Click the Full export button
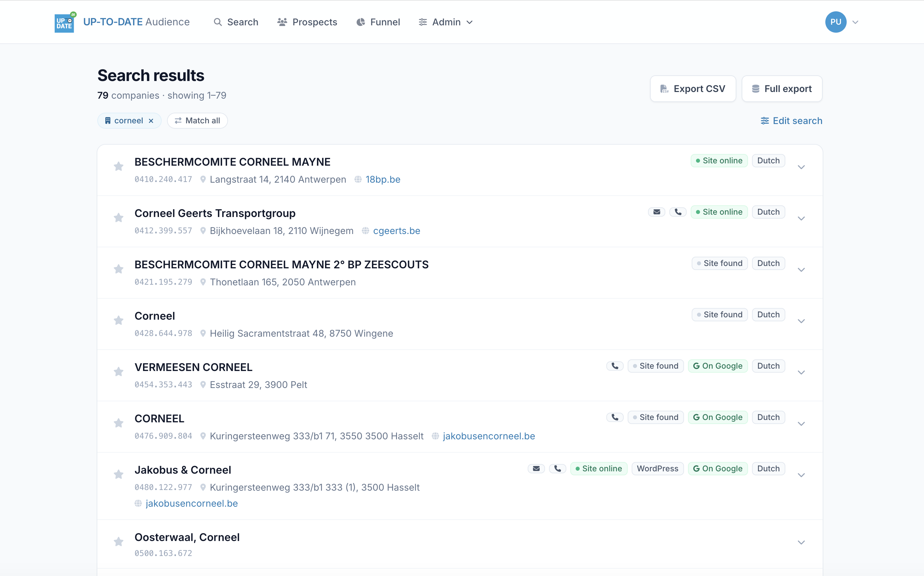924x576 pixels. [x=782, y=89]
